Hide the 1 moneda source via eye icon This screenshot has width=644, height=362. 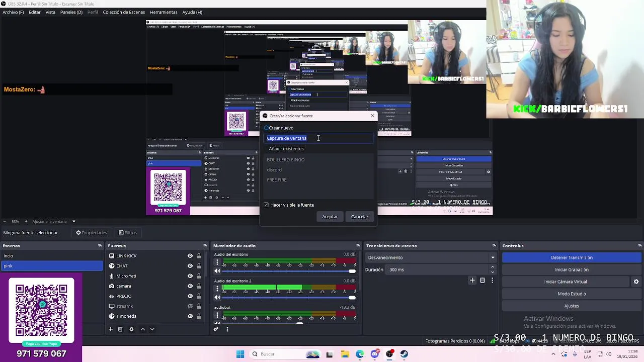pyautogui.click(x=190, y=316)
